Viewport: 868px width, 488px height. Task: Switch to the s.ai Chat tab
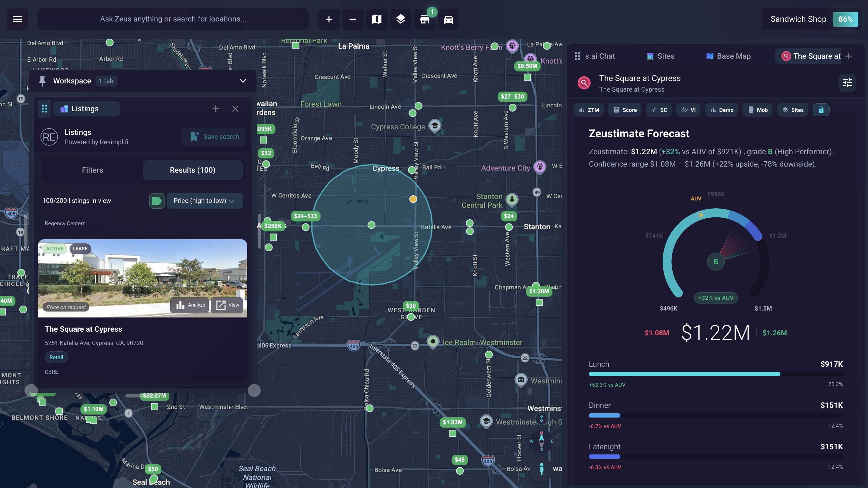tap(600, 56)
